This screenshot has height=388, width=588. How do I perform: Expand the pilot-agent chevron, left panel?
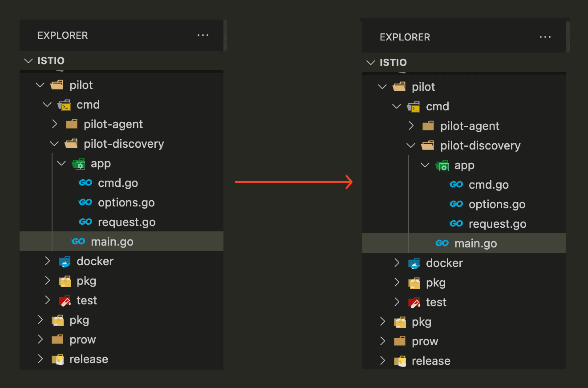(x=54, y=124)
